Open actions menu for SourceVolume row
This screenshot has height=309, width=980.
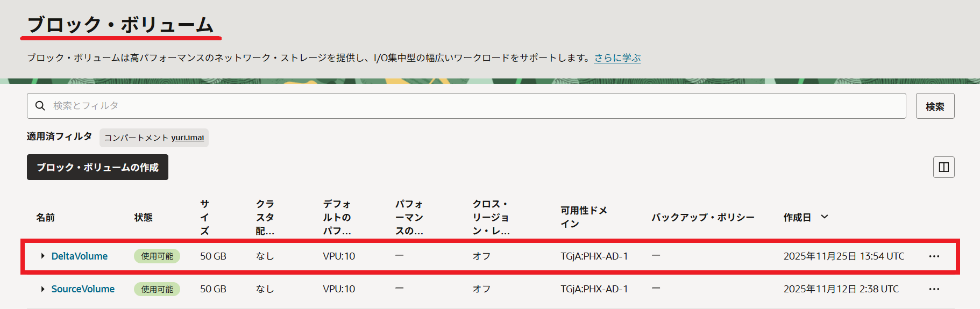click(934, 289)
